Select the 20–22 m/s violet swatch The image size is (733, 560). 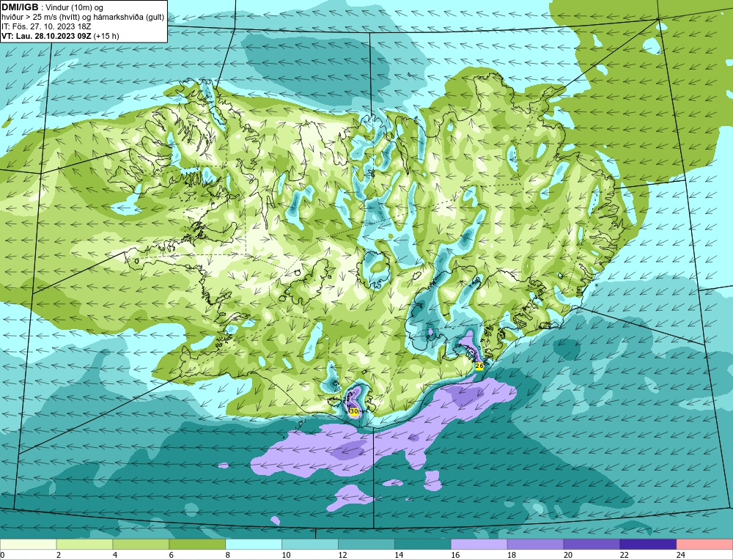pos(592,545)
